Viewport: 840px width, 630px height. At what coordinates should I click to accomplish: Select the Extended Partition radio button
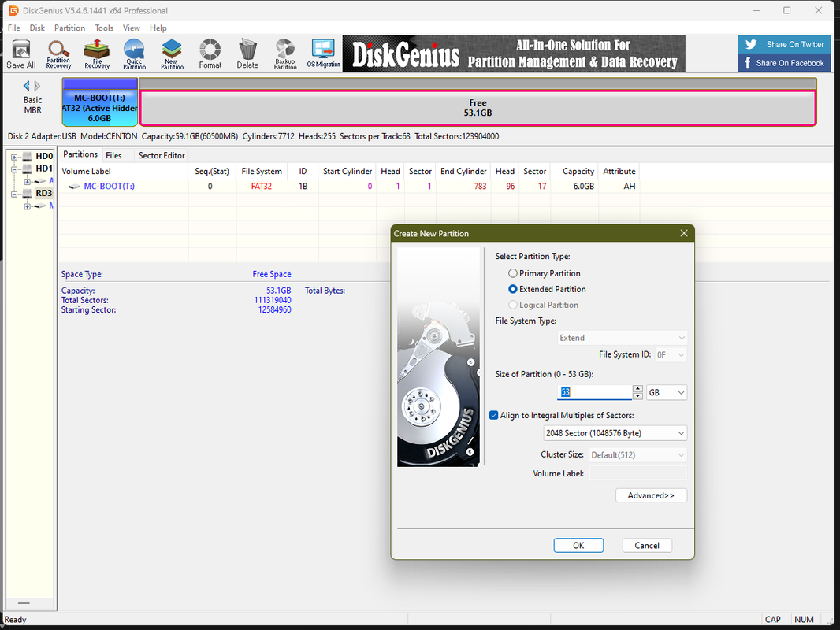point(513,289)
